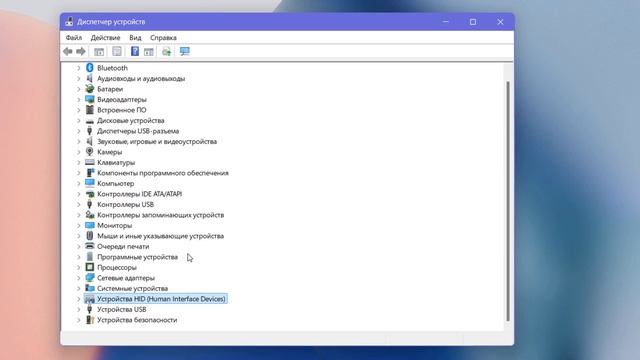Expand the Клавиатуры node arrow

[79, 162]
